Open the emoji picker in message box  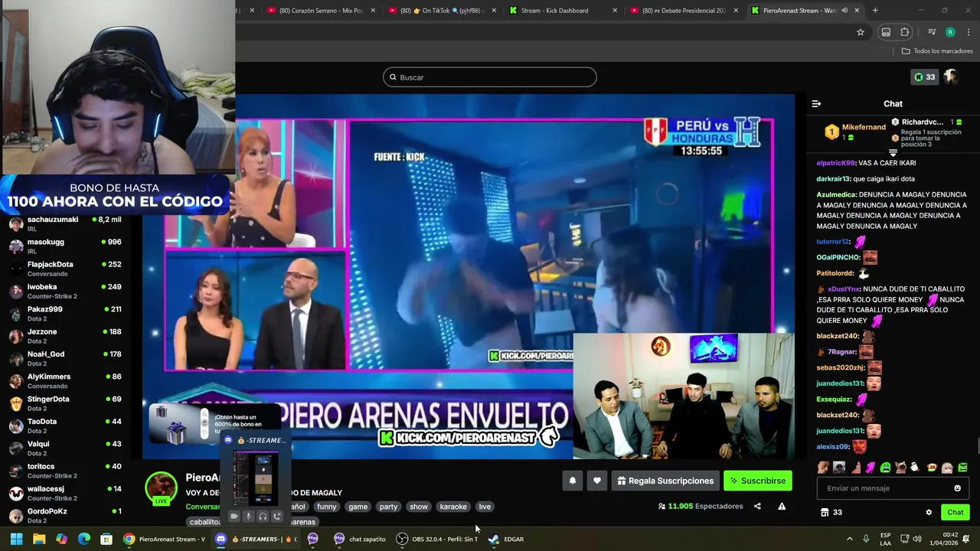point(957,488)
